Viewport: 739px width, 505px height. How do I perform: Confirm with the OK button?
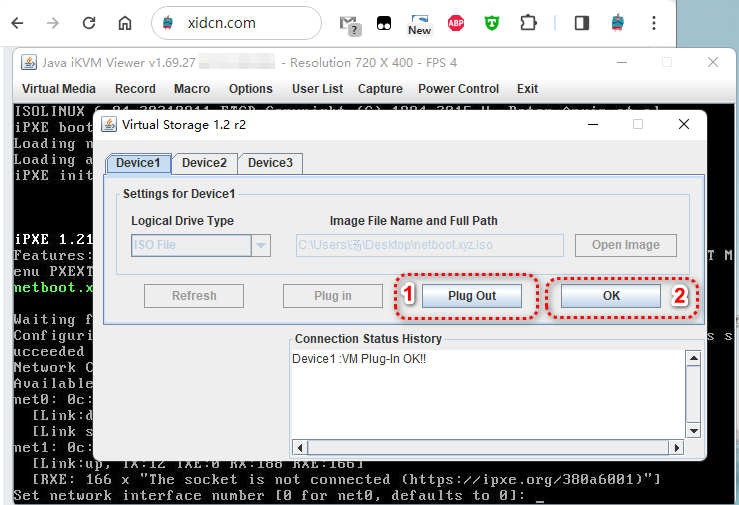[x=611, y=296]
